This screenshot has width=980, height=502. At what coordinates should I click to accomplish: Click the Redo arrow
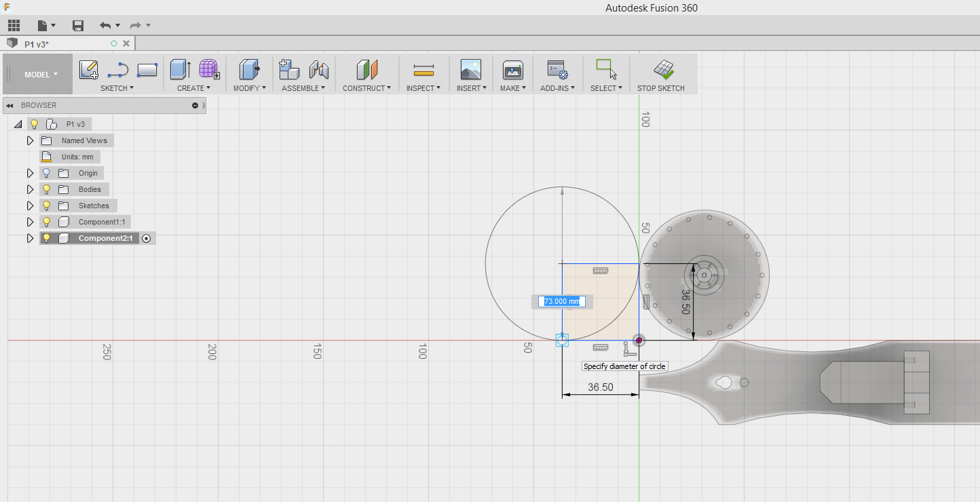[x=136, y=25]
